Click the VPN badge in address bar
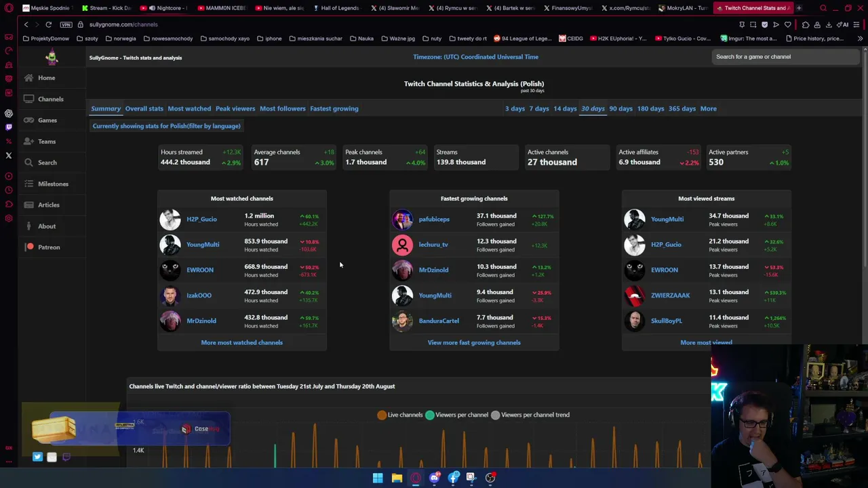 [x=66, y=24]
